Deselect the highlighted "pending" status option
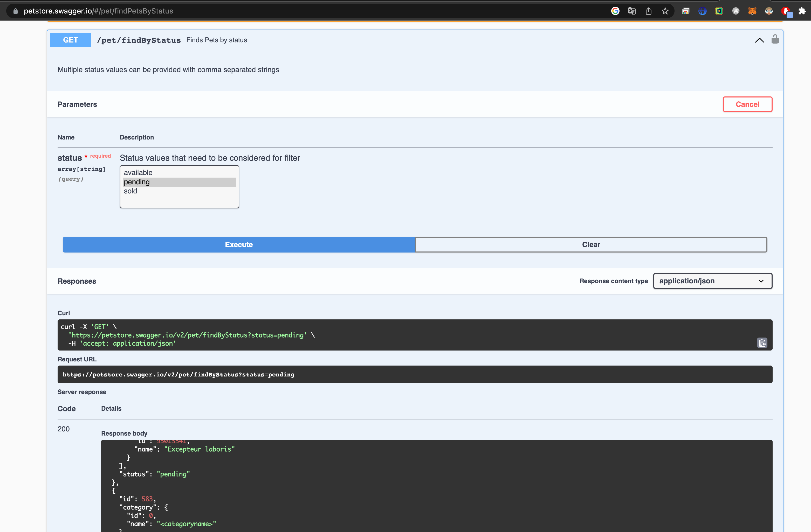The height and width of the screenshot is (532, 811). (137, 182)
